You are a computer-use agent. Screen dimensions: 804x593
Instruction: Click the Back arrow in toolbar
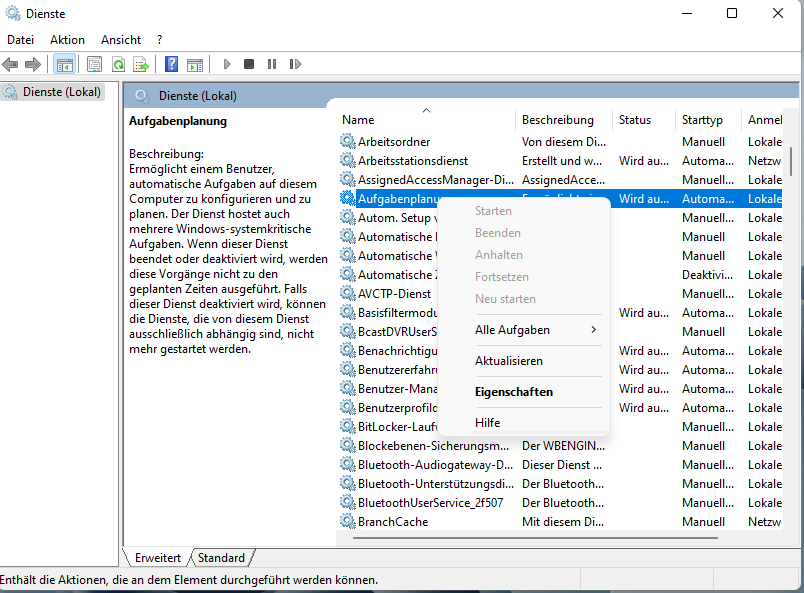11,64
